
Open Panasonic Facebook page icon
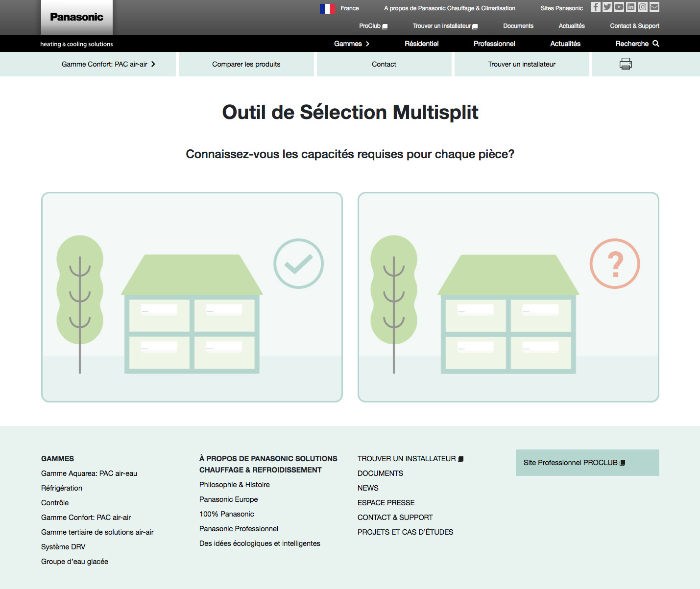[595, 7]
